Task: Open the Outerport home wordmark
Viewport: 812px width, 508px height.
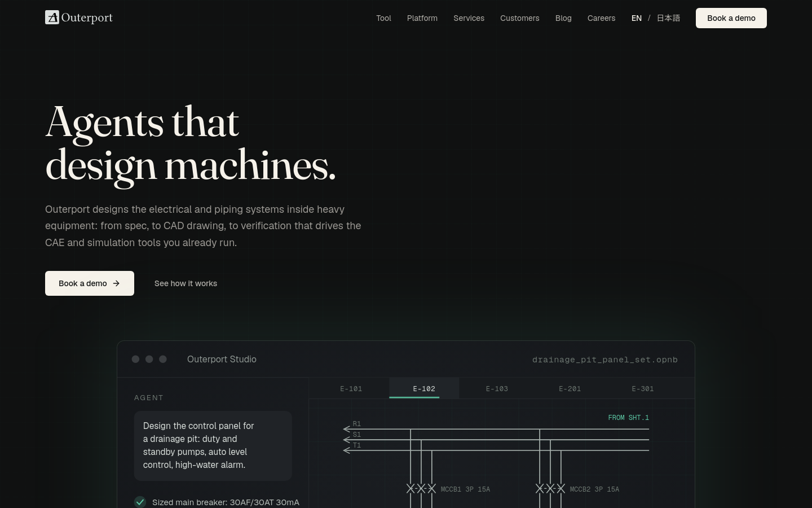Action: click(x=87, y=17)
